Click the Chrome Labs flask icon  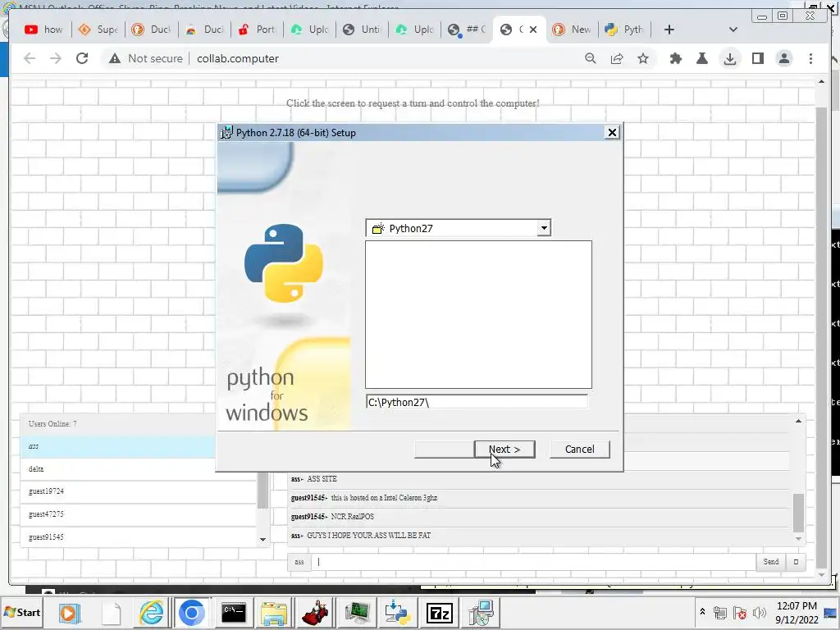(x=702, y=58)
